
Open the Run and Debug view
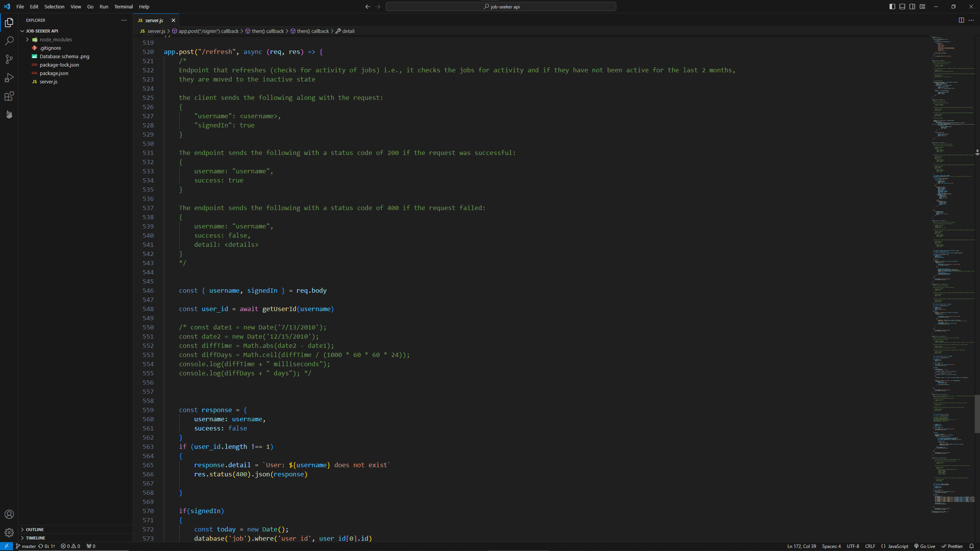click(9, 78)
